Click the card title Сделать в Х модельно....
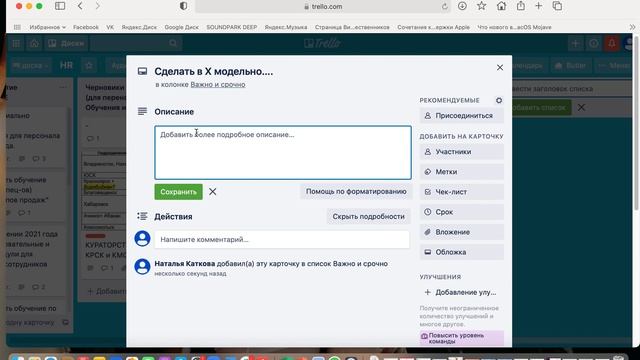 [x=213, y=71]
